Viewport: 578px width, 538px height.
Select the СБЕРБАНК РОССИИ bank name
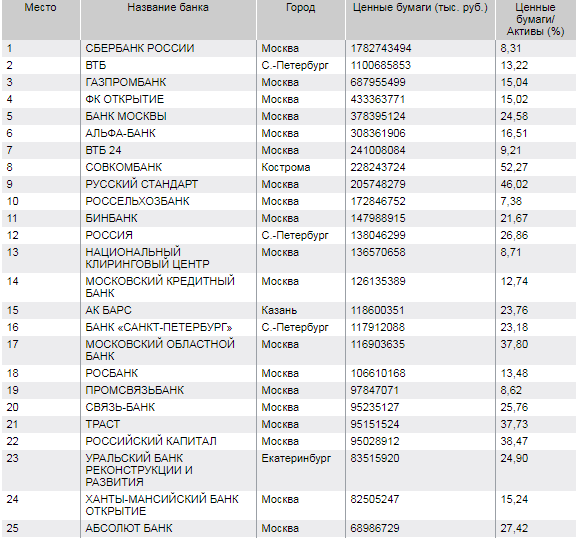point(140,48)
